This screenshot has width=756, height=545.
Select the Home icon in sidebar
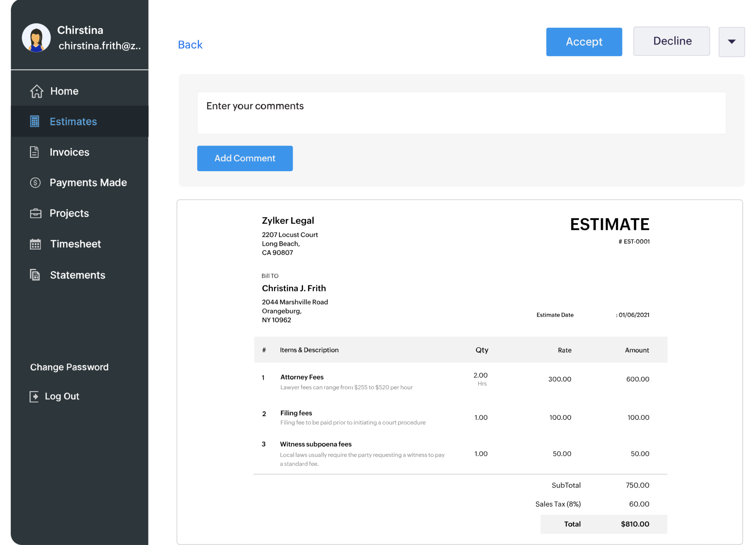point(36,91)
